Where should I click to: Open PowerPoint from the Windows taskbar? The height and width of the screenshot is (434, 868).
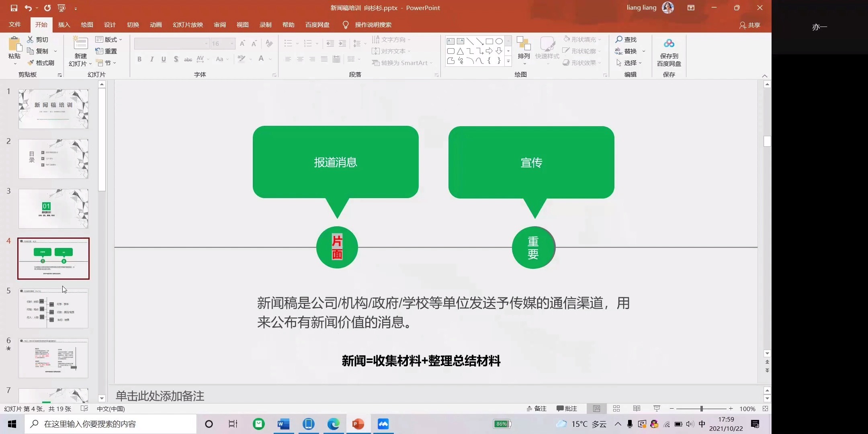point(358,424)
